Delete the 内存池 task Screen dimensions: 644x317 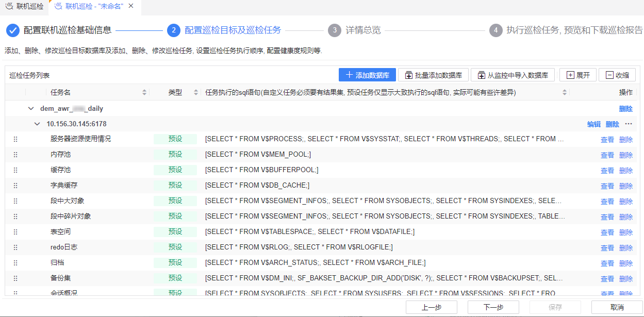[x=626, y=155]
